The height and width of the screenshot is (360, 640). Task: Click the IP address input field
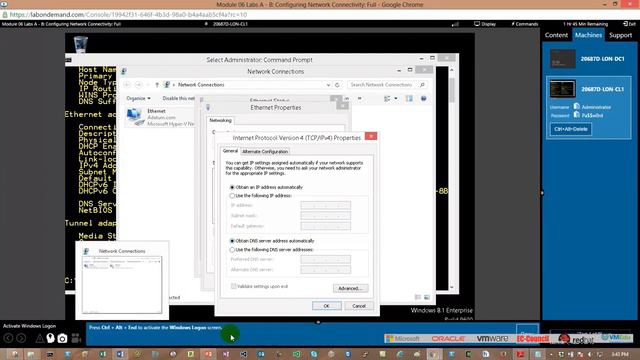(x=325, y=205)
